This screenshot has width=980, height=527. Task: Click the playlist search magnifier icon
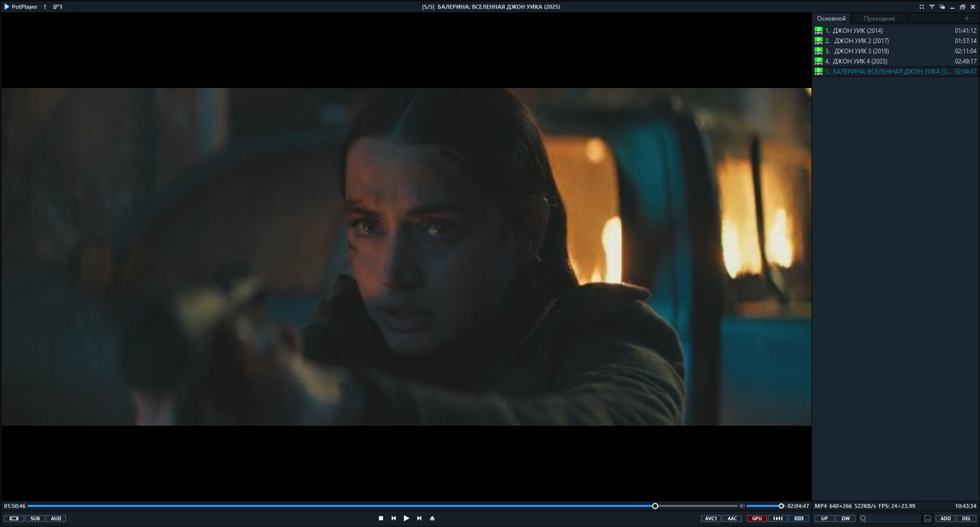[863, 519]
